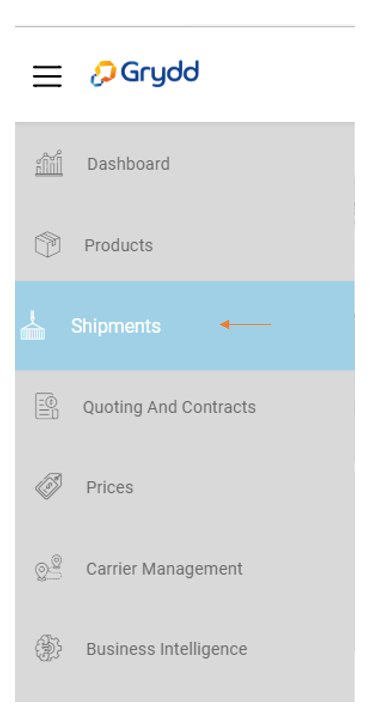Open the Dashboard menu item
Viewport: 369px width, 708px height.
128,164
